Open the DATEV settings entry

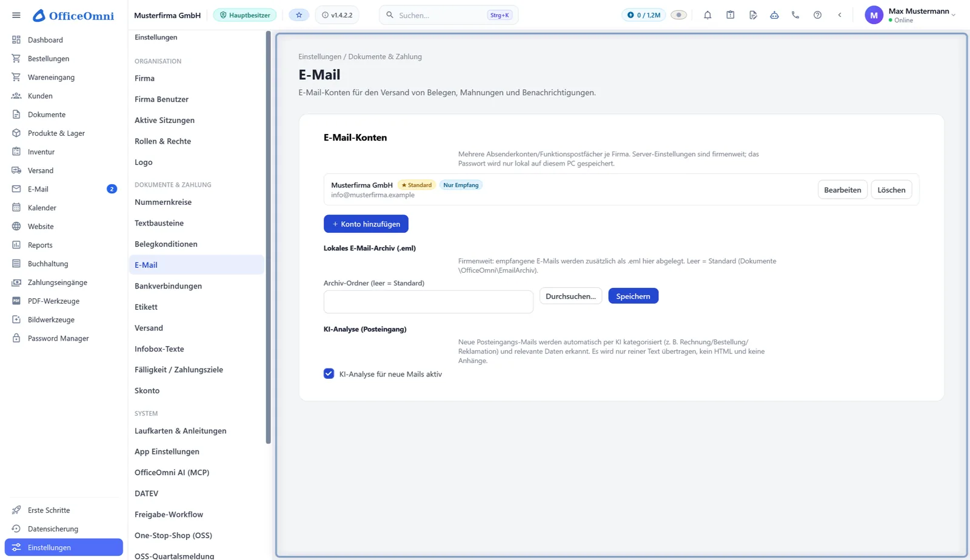click(x=196, y=493)
